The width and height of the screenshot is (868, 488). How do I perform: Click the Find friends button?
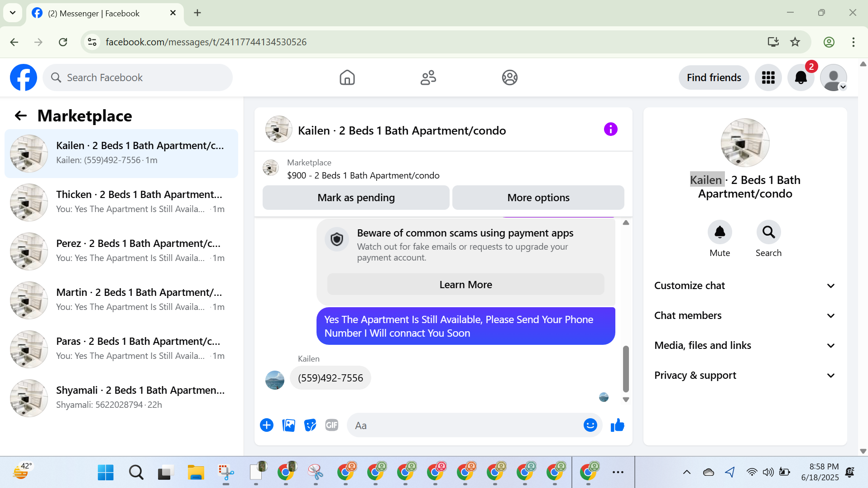click(x=714, y=77)
